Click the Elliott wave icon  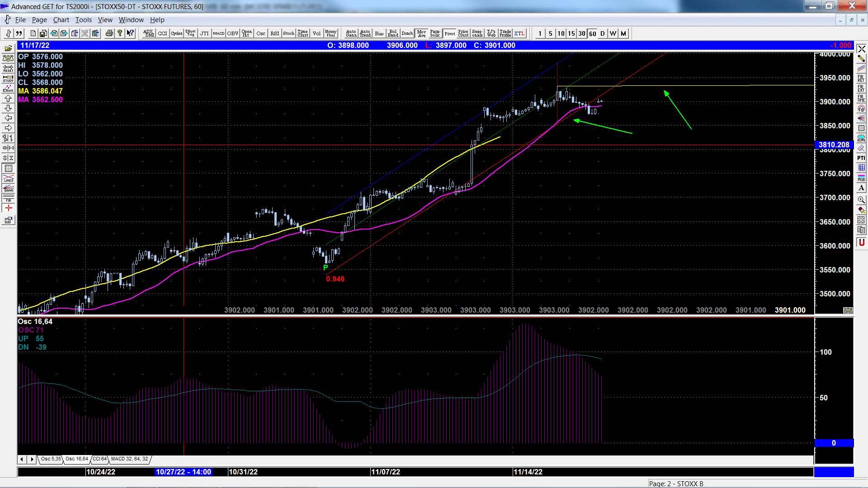click(x=8, y=88)
